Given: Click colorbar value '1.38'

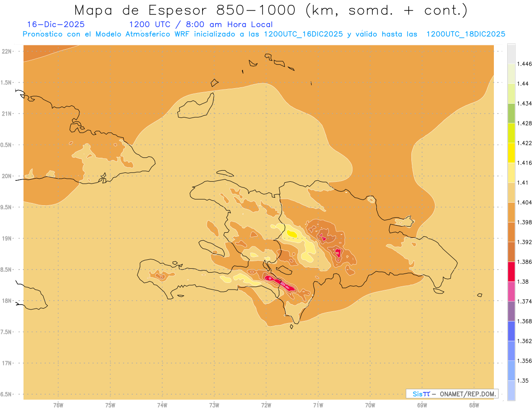Looking at the screenshot, I should pyautogui.click(x=522, y=282).
